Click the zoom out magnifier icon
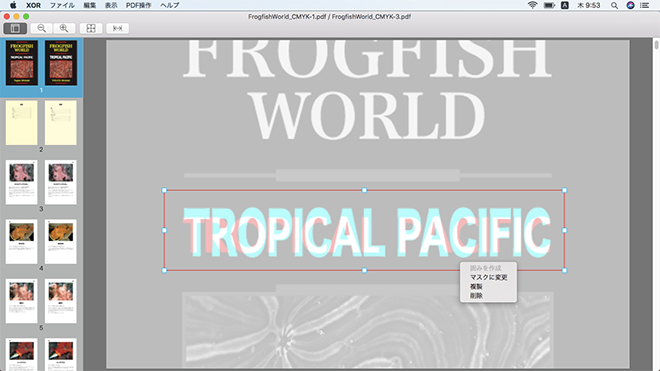 click(x=41, y=28)
